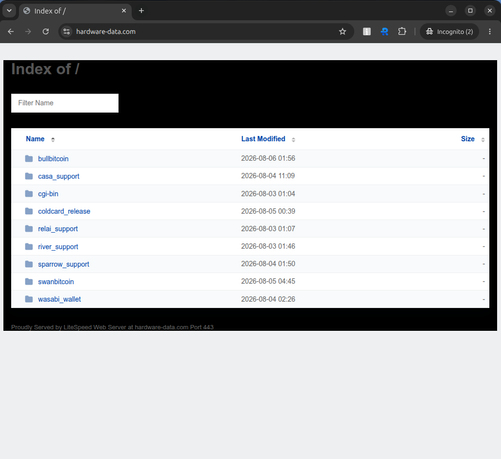Focus the Filter Name input field
This screenshot has height=459, width=501.
tap(65, 103)
